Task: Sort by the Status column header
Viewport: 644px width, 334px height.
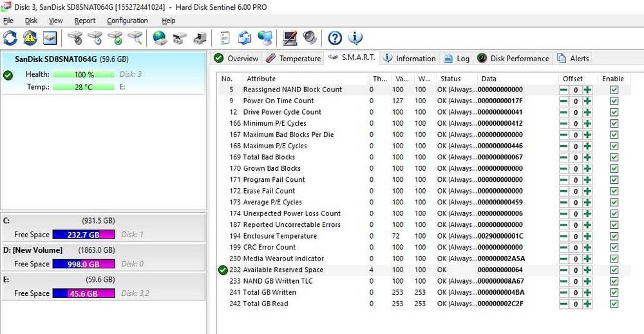Action: pyautogui.click(x=457, y=79)
